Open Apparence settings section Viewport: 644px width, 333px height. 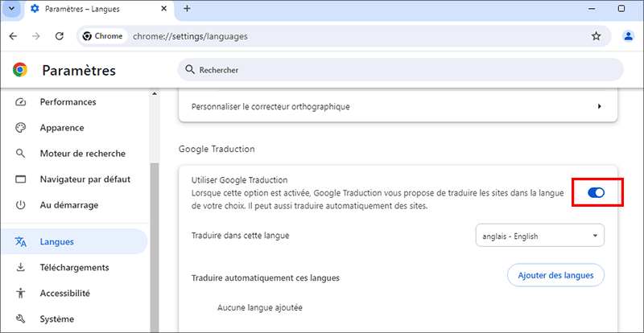point(74,128)
